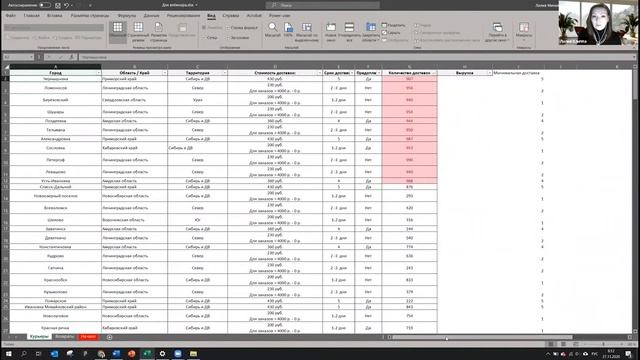
Task: Switch to another window (Перейти в другое окно)
Action: [497, 32]
